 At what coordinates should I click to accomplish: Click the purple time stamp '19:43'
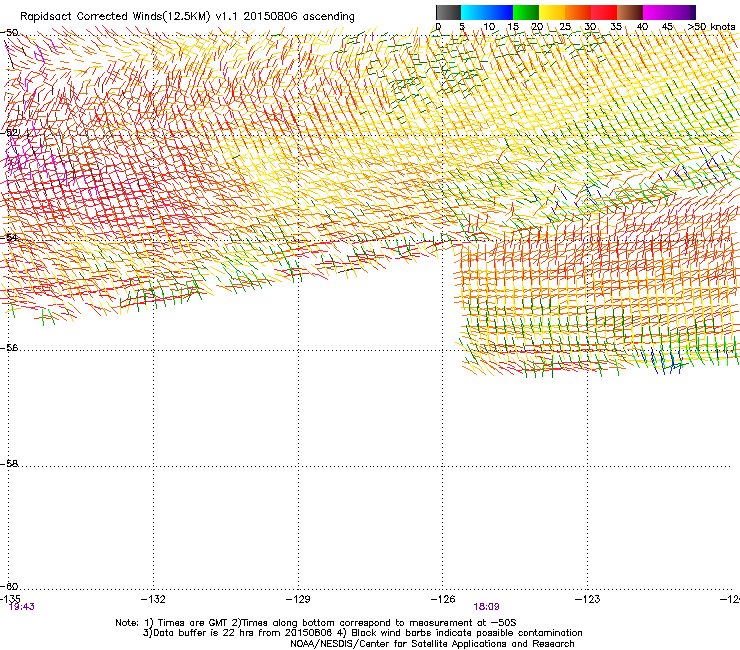coord(22,607)
